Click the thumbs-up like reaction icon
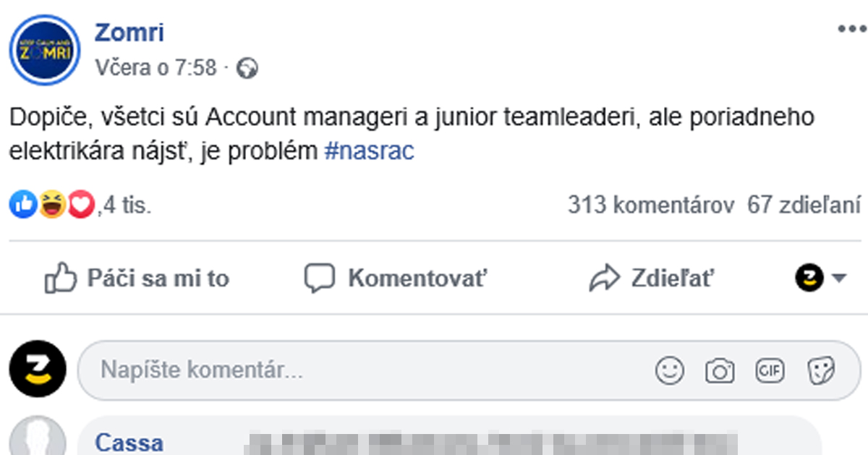This screenshot has width=868, height=455. [x=23, y=204]
